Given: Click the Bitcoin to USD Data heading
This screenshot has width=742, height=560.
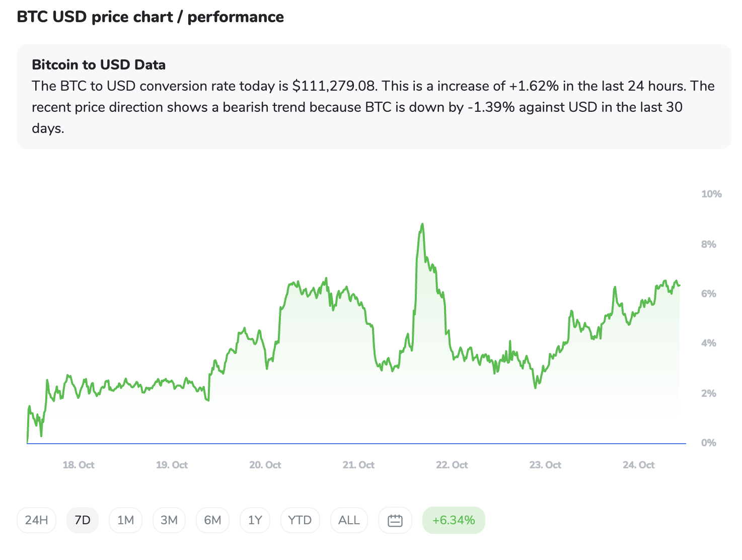Looking at the screenshot, I should click(99, 64).
